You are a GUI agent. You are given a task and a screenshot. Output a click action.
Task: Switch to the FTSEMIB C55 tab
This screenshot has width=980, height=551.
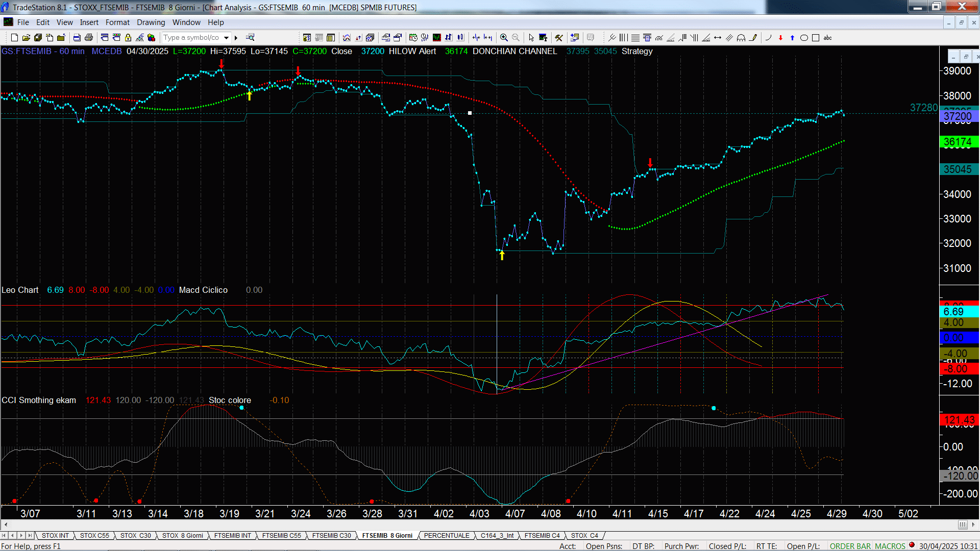(x=281, y=535)
